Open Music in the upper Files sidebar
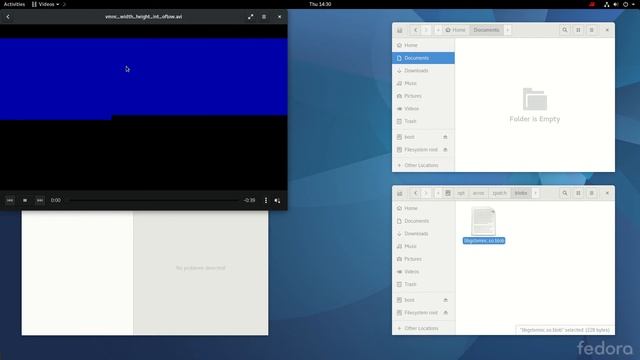This screenshot has height=360, width=640. 423,83
